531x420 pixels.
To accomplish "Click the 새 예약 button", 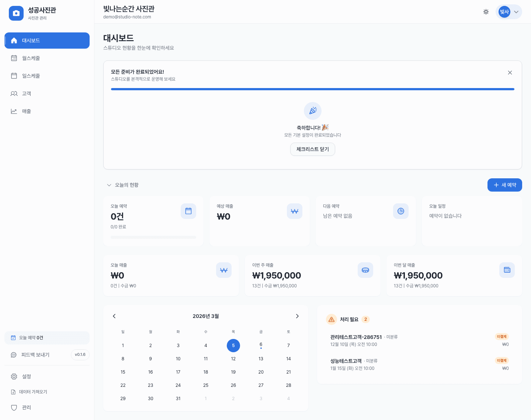I will [504, 185].
